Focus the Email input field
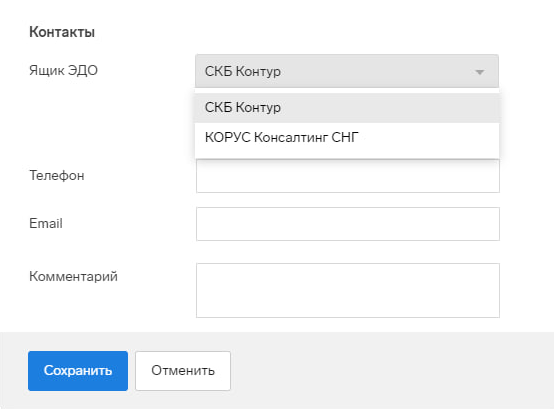The width and height of the screenshot is (554, 409). (348, 224)
